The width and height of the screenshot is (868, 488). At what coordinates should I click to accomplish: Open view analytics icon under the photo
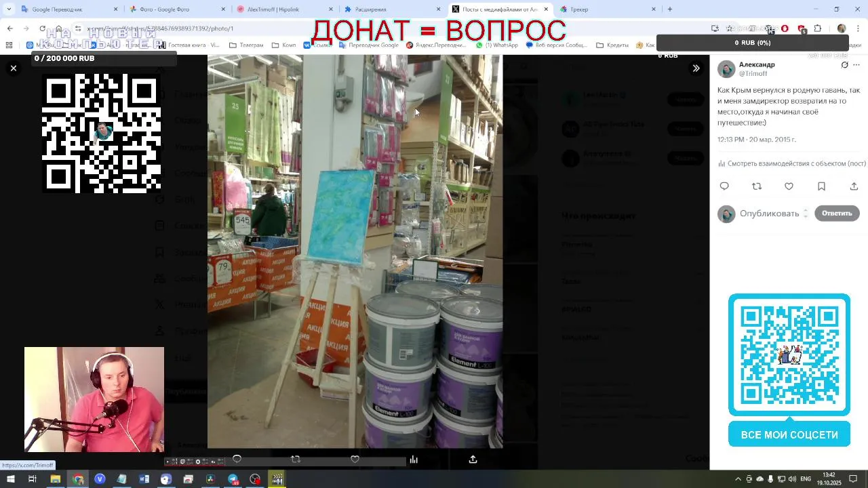(414, 459)
